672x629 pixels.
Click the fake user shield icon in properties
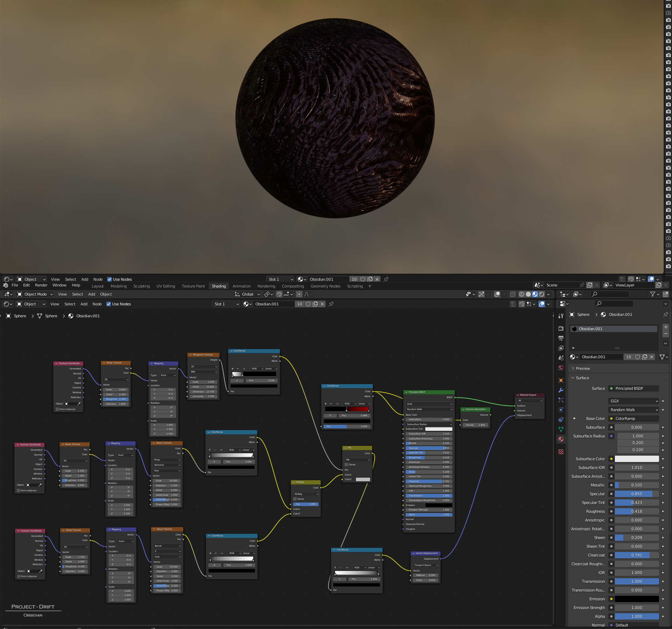[637, 357]
